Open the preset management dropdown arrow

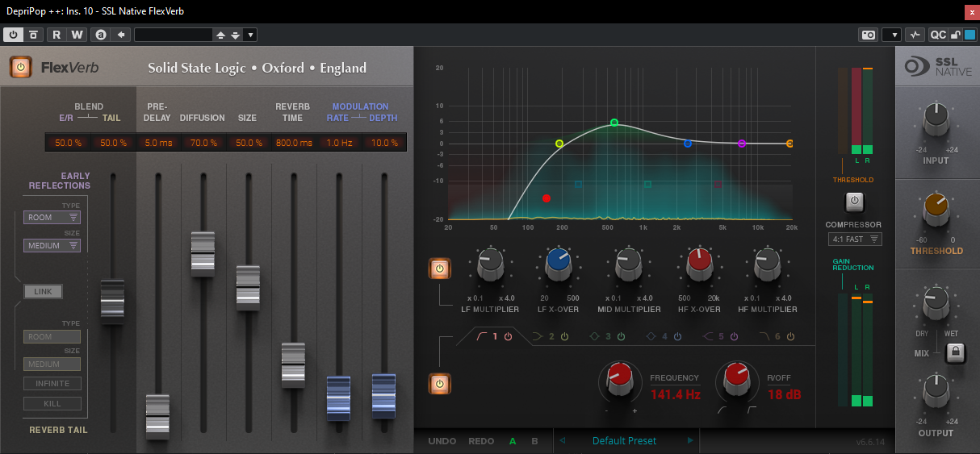[250, 35]
